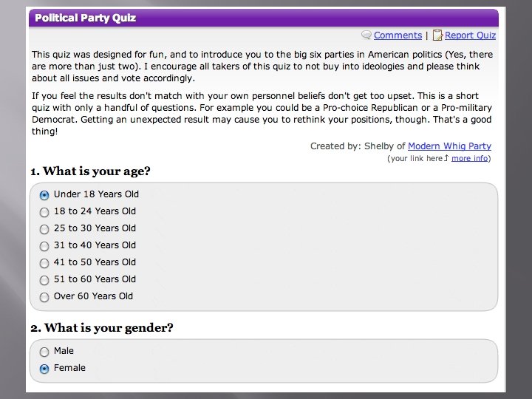Image resolution: width=532 pixels, height=399 pixels.
Task: Click the 'your link here' text
Action: click(416, 158)
